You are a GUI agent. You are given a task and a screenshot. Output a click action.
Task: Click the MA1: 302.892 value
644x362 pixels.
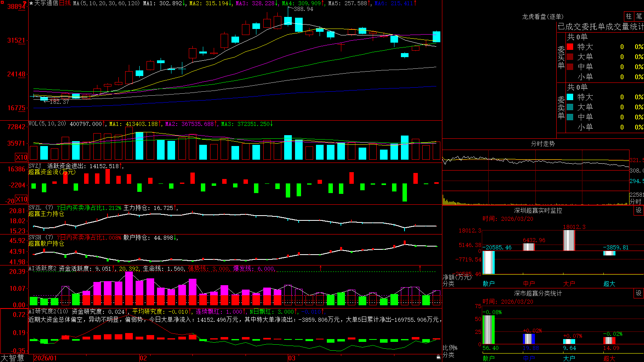coord(164,3)
